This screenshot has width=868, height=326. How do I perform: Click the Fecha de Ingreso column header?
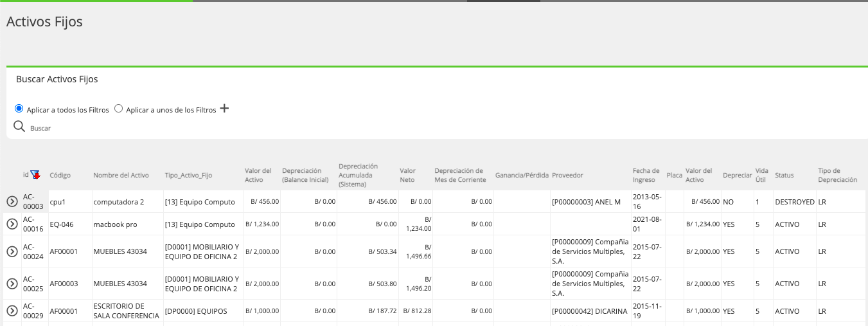point(646,175)
